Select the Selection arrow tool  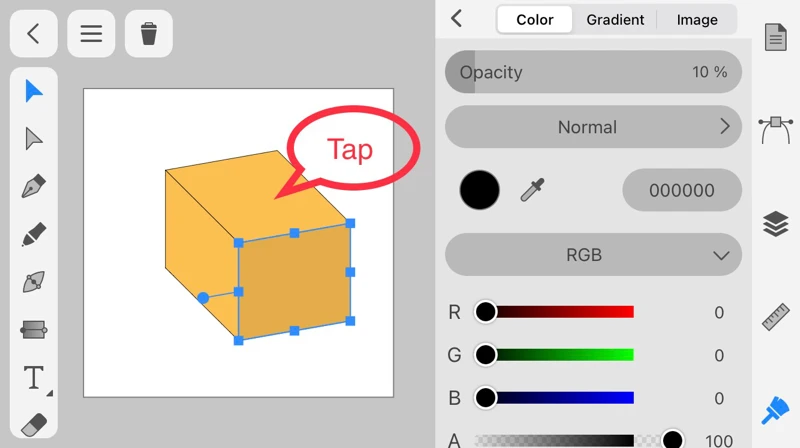[34, 91]
